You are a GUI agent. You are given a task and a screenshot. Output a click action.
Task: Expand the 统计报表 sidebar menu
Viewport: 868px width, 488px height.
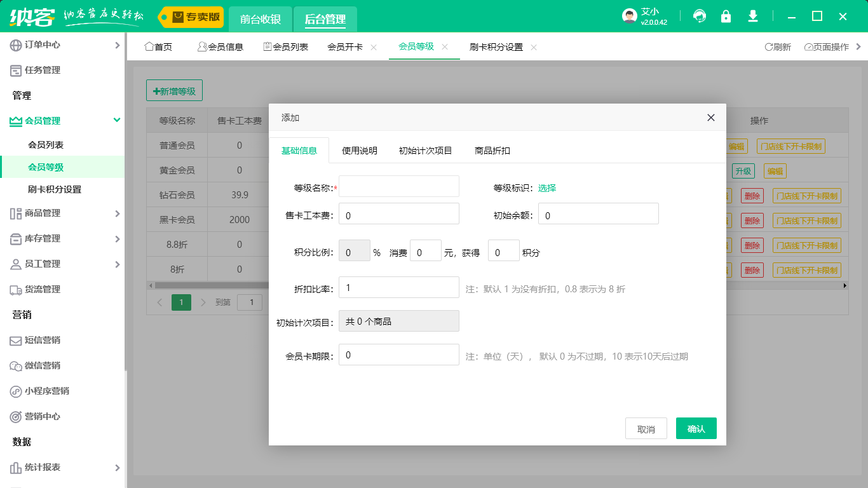click(x=117, y=468)
